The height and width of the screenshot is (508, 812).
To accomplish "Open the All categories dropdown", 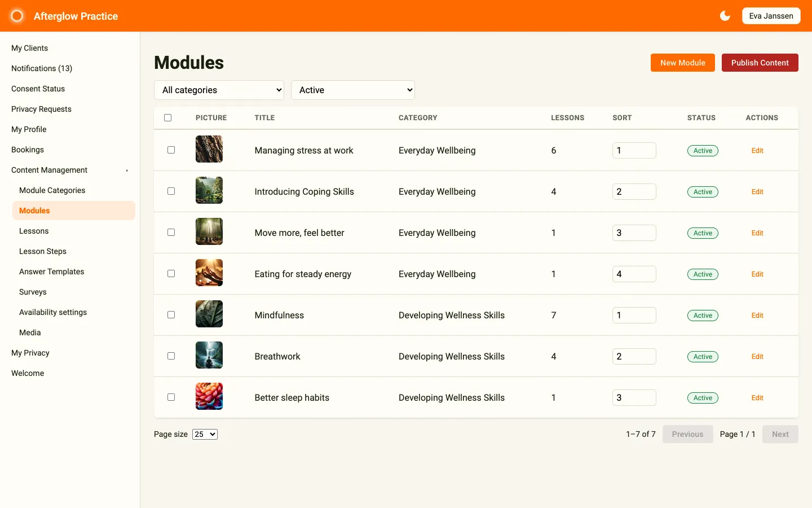I will pos(219,90).
